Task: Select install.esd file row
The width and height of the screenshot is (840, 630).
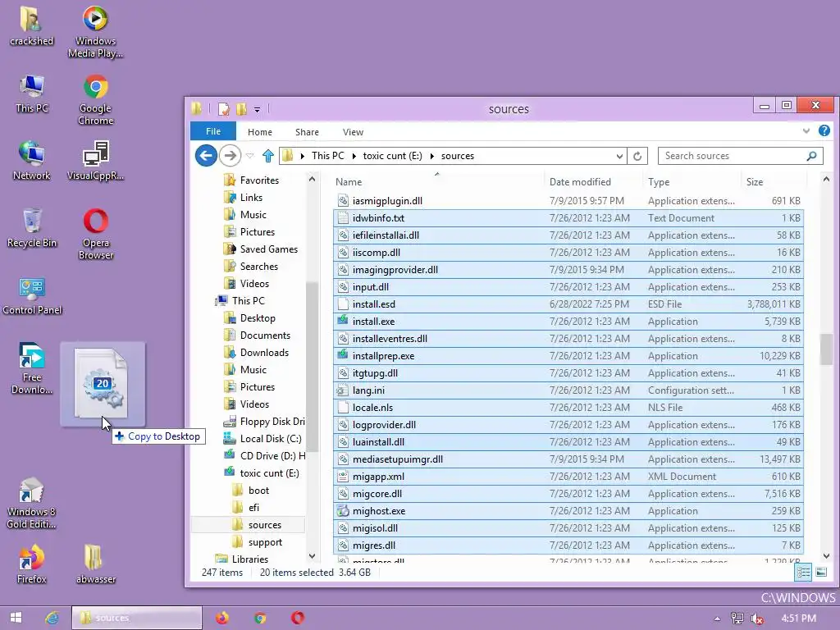Action: coord(568,304)
